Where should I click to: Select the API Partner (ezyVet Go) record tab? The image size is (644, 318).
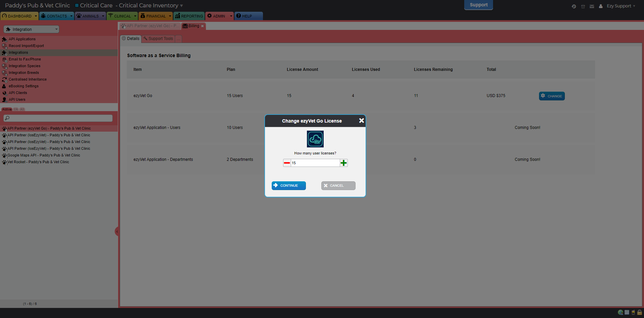point(150,26)
